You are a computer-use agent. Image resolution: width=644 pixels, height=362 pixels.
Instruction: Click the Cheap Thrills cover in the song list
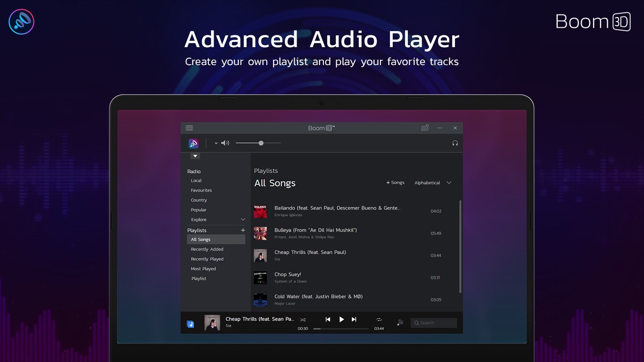tap(260, 255)
